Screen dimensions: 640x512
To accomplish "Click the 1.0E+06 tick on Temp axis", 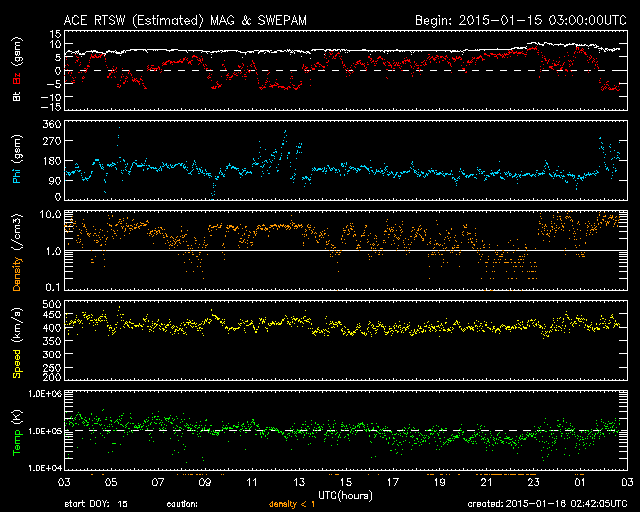I will pyautogui.click(x=42, y=394).
